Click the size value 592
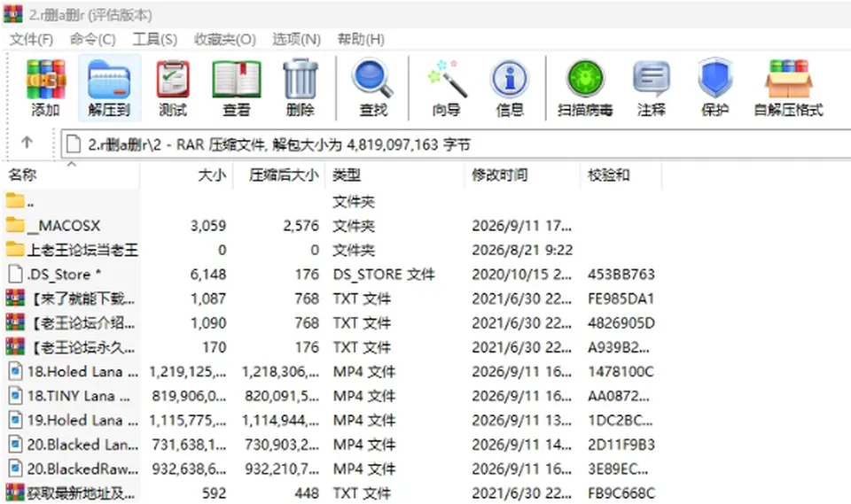The width and height of the screenshot is (851, 504). point(214,493)
